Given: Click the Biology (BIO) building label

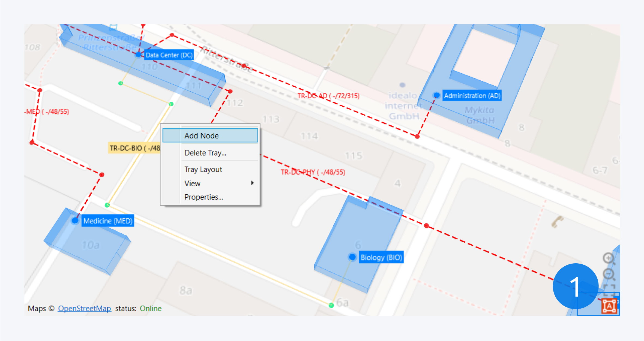Looking at the screenshot, I should coord(381,257).
